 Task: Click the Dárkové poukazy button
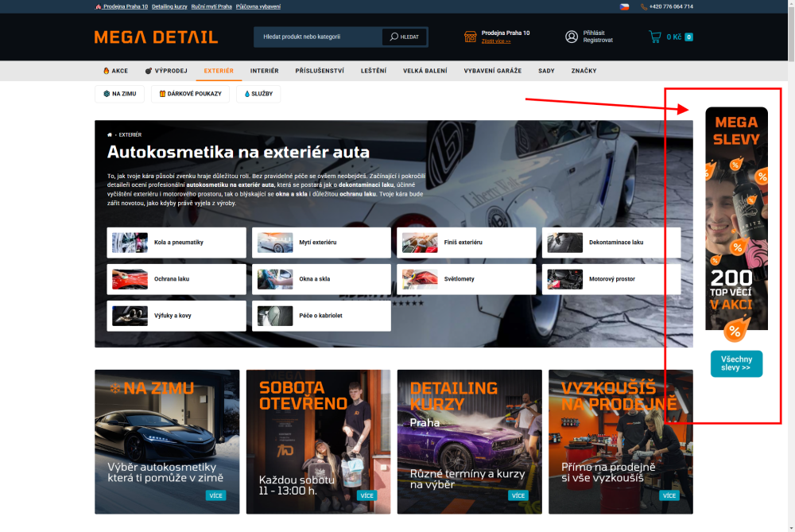pyautogui.click(x=190, y=94)
